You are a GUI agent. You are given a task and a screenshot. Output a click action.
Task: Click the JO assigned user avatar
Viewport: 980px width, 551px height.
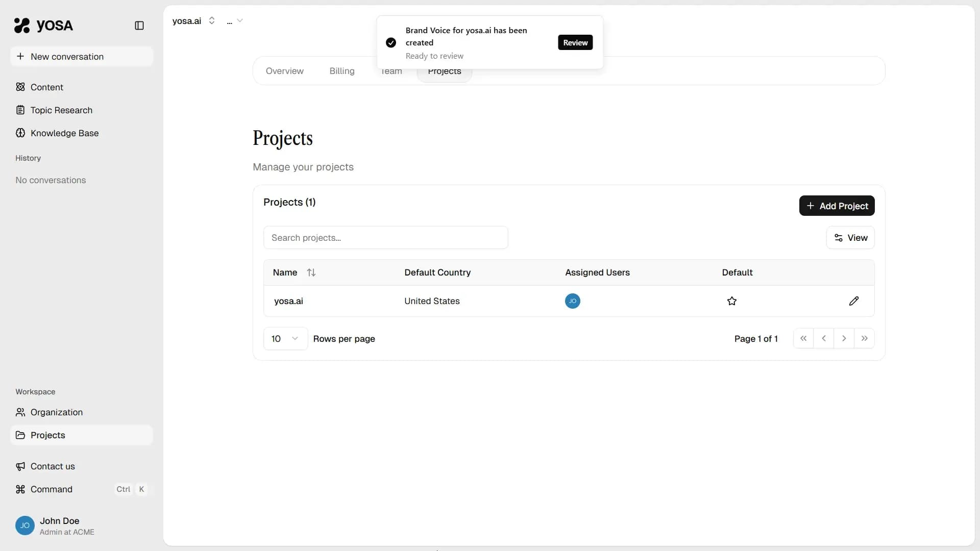tap(572, 301)
